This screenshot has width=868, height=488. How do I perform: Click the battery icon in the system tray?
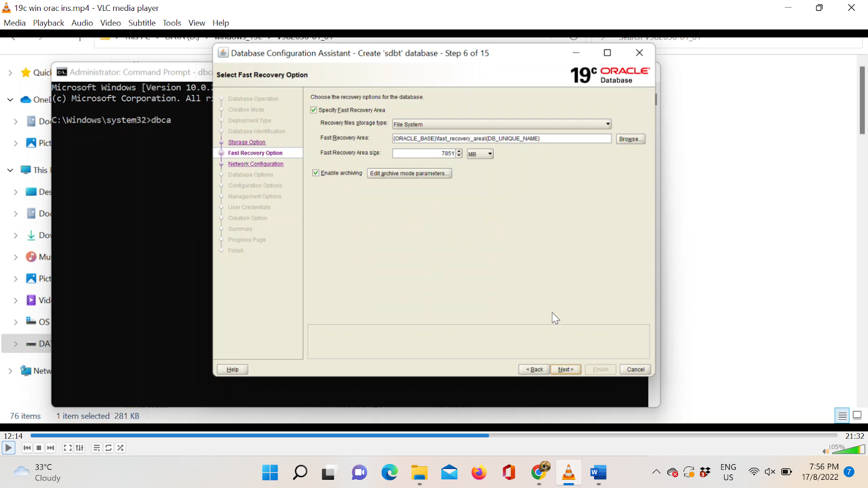pos(786,472)
